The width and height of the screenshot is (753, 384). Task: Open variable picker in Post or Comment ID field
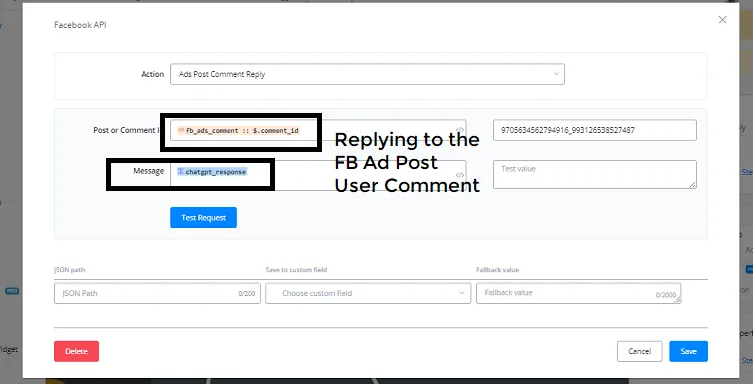[x=460, y=130]
